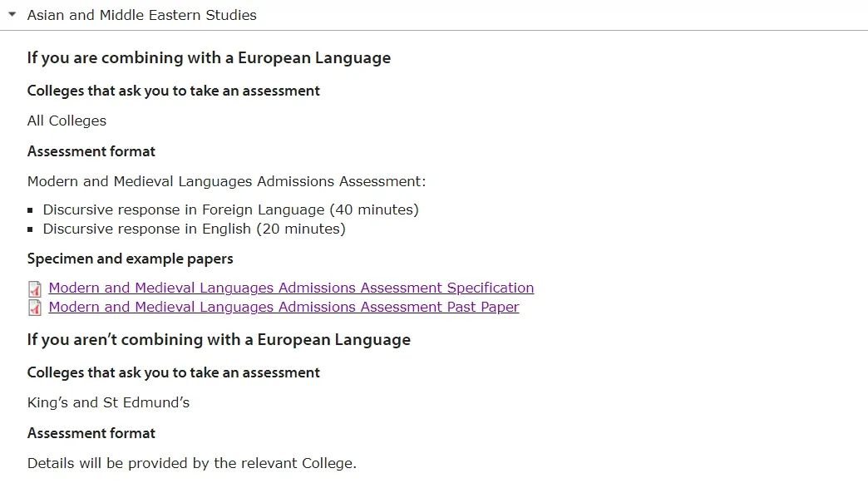This screenshot has height=483, width=868.
Task: Click the 'All Colleges' text
Action: coord(67,121)
